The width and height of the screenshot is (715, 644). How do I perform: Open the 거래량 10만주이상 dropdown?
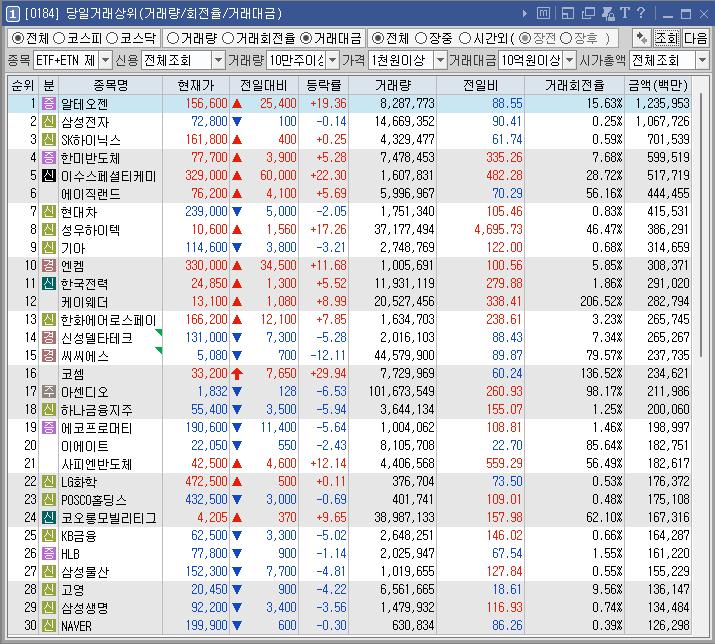coord(333,60)
